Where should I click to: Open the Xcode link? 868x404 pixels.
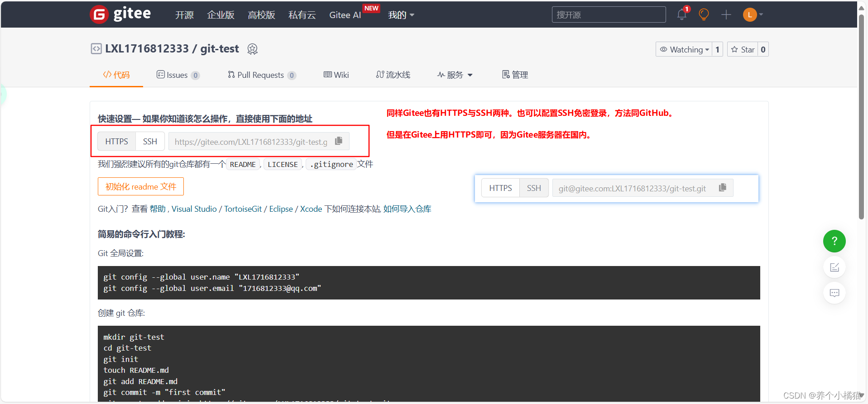click(x=311, y=209)
